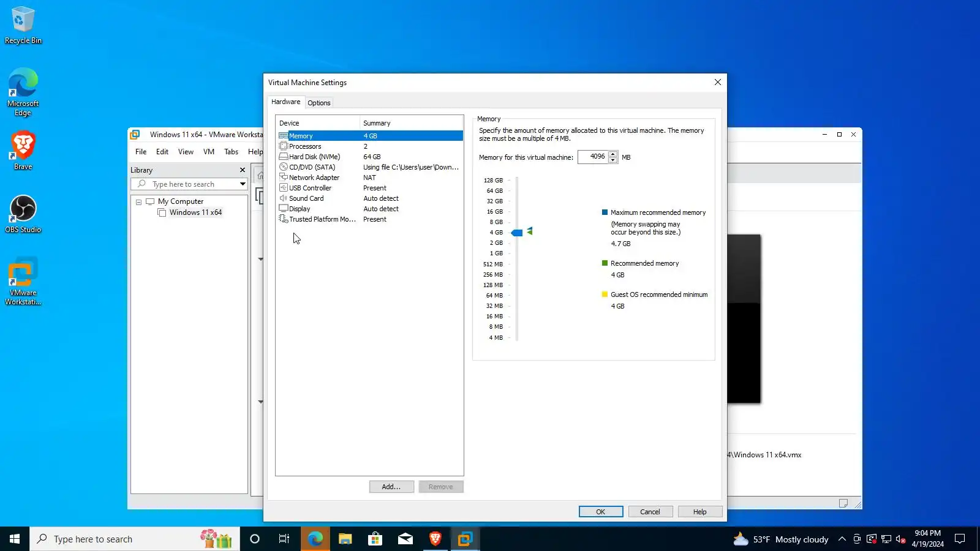Click the Add... hardware button
980x551 pixels.
point(391,487)
